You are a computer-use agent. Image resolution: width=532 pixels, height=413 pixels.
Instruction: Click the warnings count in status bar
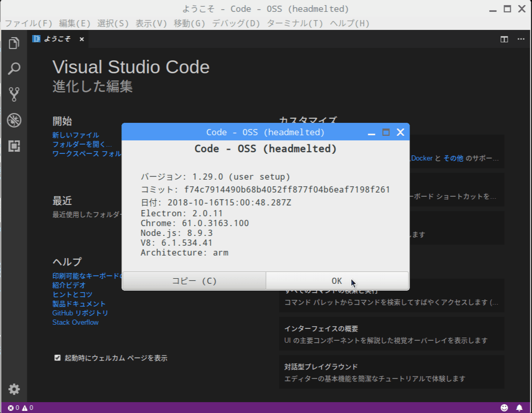coord(28,407)
